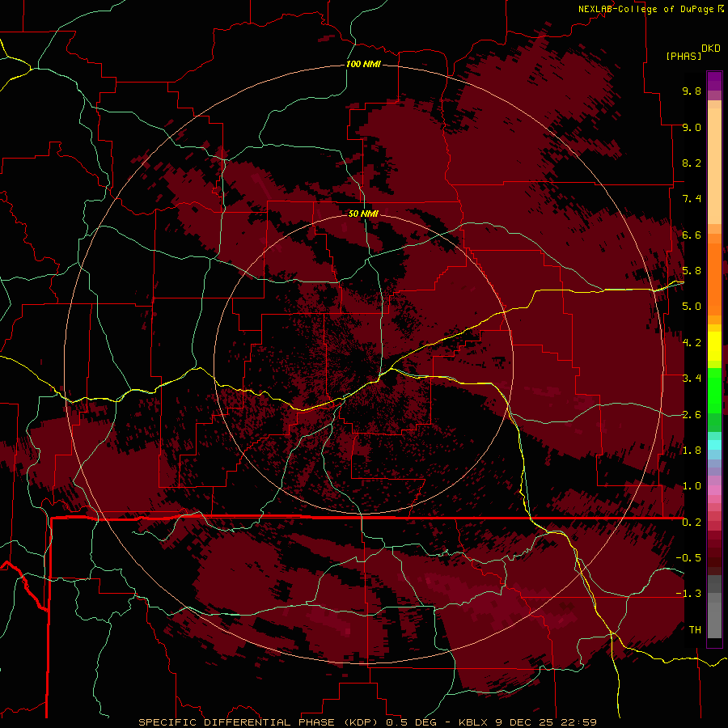
Task: Select the 6.6 value on color scale
Action: [692, 235]
